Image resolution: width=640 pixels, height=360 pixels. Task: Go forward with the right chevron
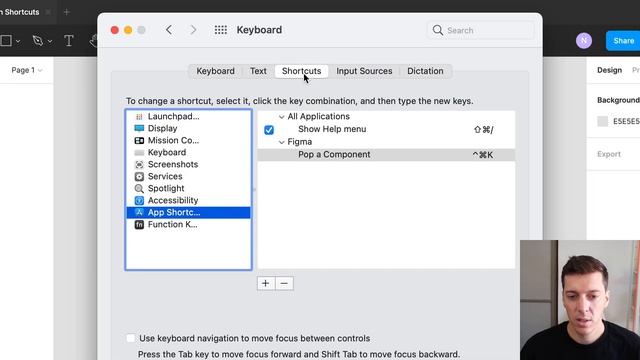(193, 30)
